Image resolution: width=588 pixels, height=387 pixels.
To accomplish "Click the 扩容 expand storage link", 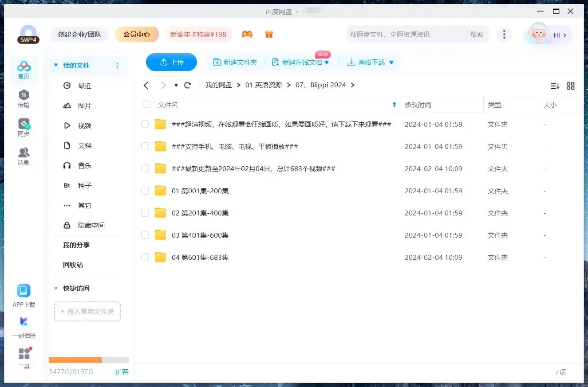I will [x=122, y=372].
